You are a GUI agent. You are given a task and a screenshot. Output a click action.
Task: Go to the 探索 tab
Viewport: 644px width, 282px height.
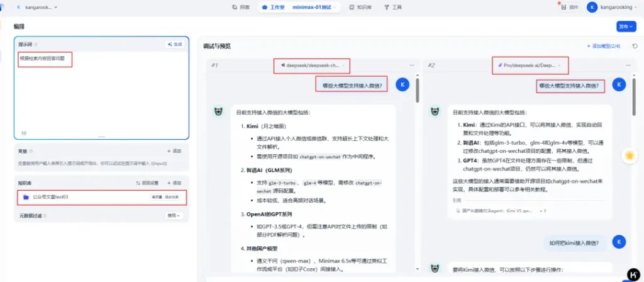(240, 7)
